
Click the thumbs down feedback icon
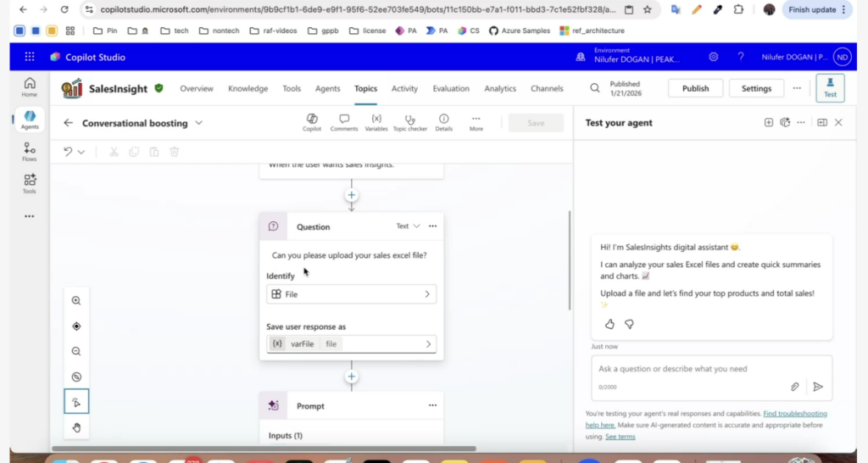(x=629, y=324)
